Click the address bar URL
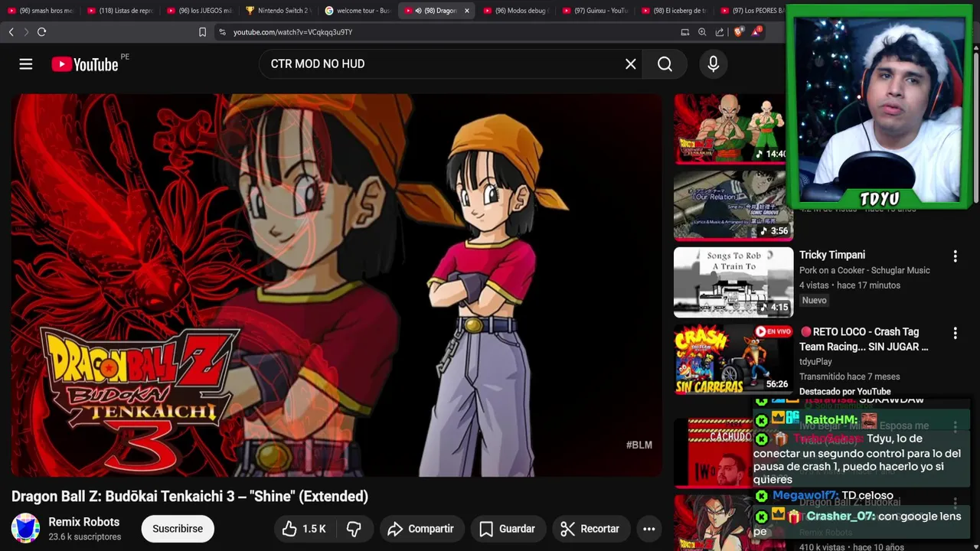The height and width of the screenshot is (551, 980). [x=292, y=32]
